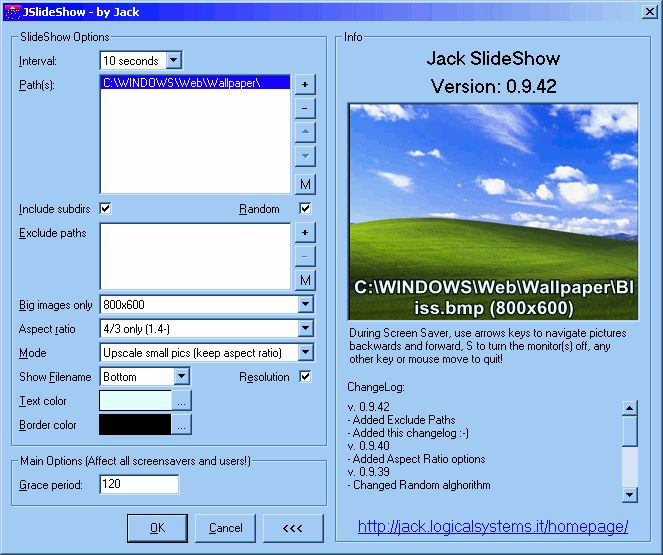Screen dimensions: 663x555
Task: Open Show Filename position dropdown
Action: 181,376
